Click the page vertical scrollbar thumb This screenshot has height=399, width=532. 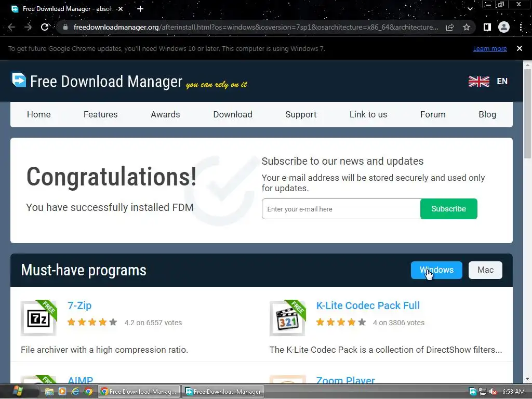pyautogui.click(x=527, y=114)
